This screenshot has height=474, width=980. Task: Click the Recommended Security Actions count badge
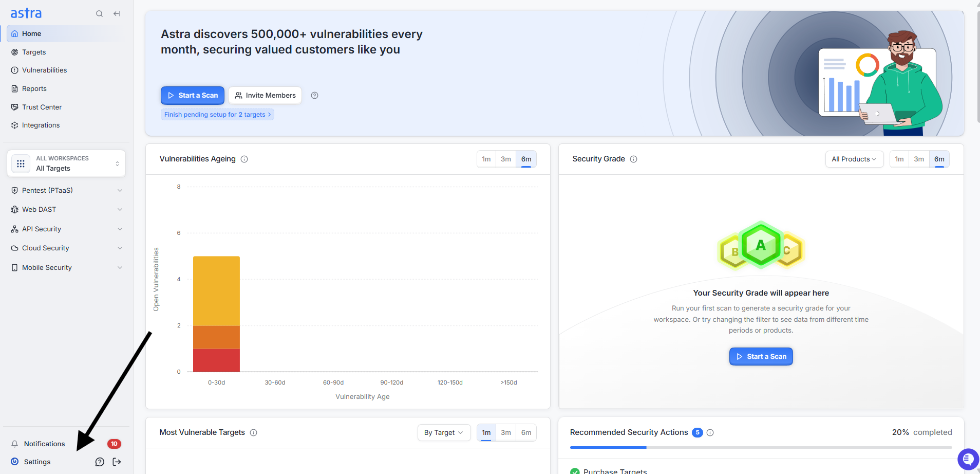697,433
